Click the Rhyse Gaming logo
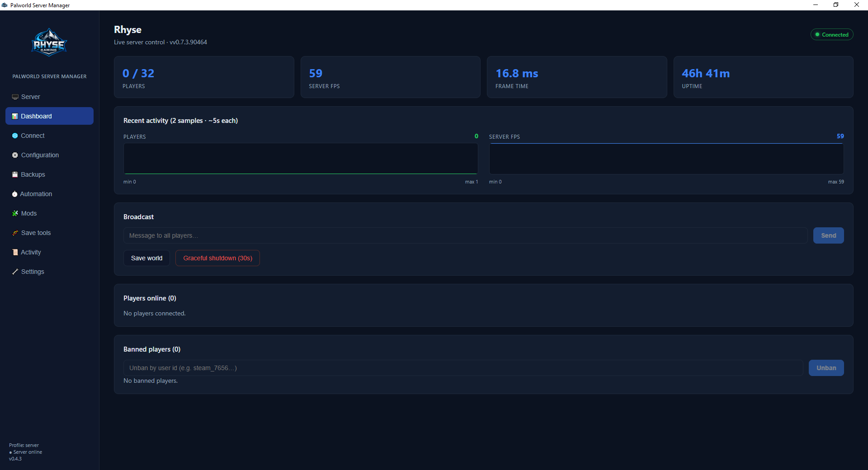Viewport: 868px width, 470px height. [x=49, y=42]
